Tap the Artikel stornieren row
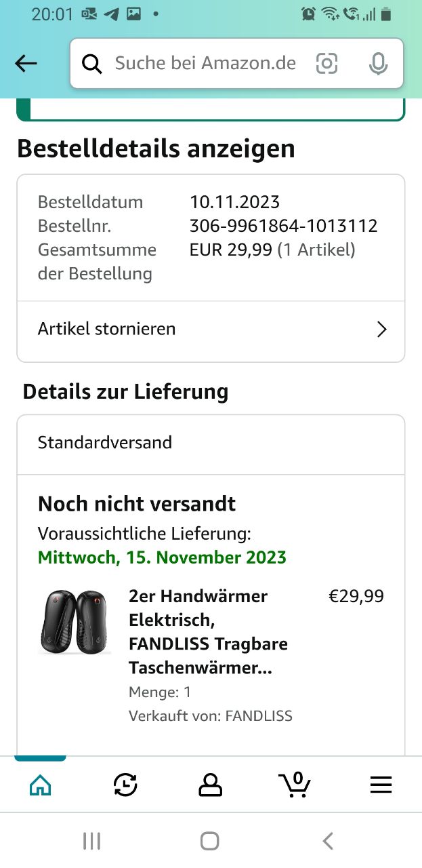 coord(203,330)
